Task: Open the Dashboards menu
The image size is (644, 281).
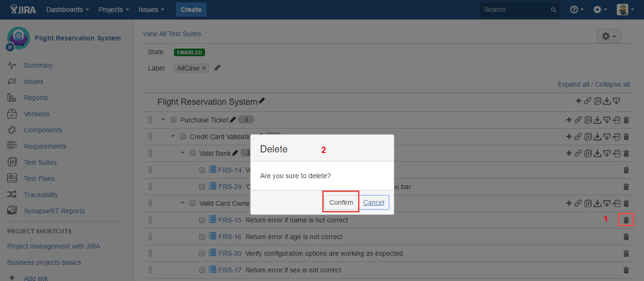Action: pyautogui.click(x=67, y=10)
